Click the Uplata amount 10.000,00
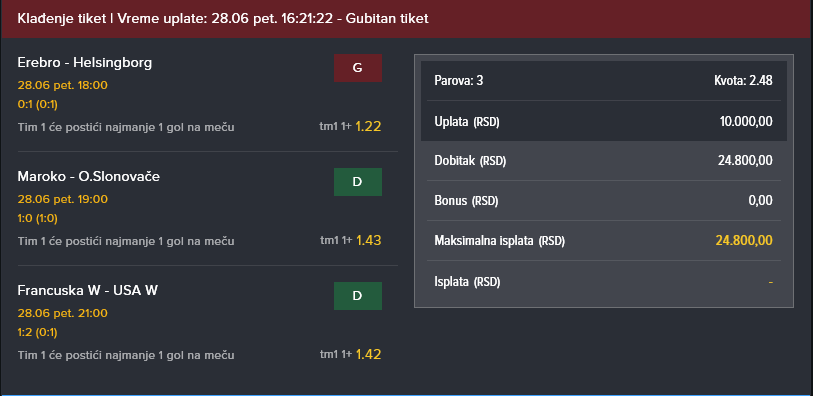Viewport: 813px width, 396px height. point(746,122)
